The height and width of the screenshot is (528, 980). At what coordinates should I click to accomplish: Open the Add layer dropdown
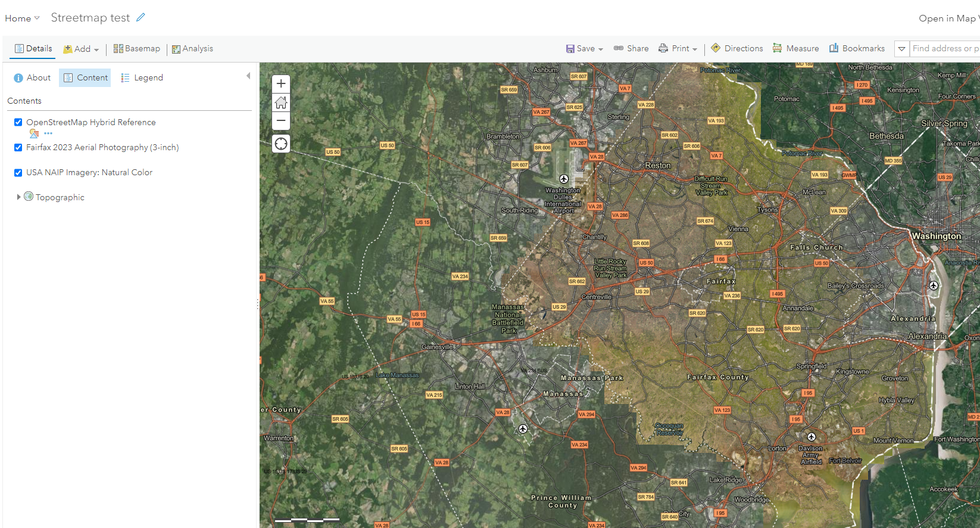[81, 49]
